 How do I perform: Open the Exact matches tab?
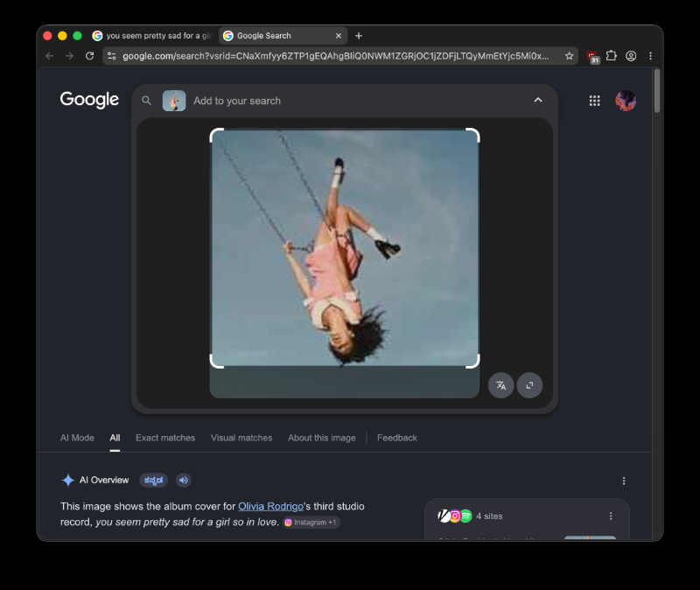[165, 438]
